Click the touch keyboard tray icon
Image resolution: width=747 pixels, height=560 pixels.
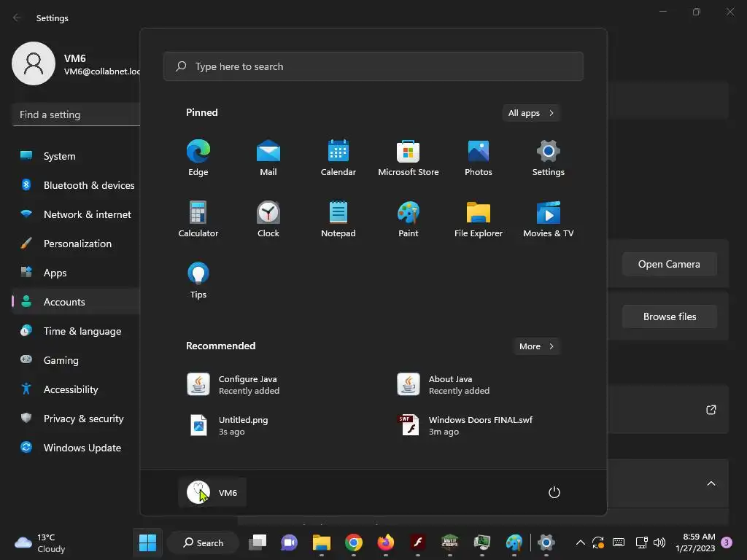pyautogui.click(x=619, y=542)
